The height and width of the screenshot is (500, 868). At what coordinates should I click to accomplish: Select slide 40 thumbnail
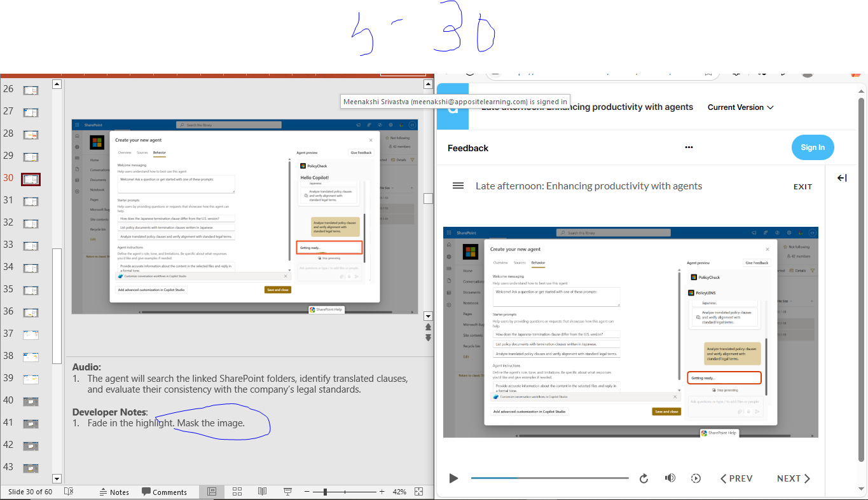point(31,402)
